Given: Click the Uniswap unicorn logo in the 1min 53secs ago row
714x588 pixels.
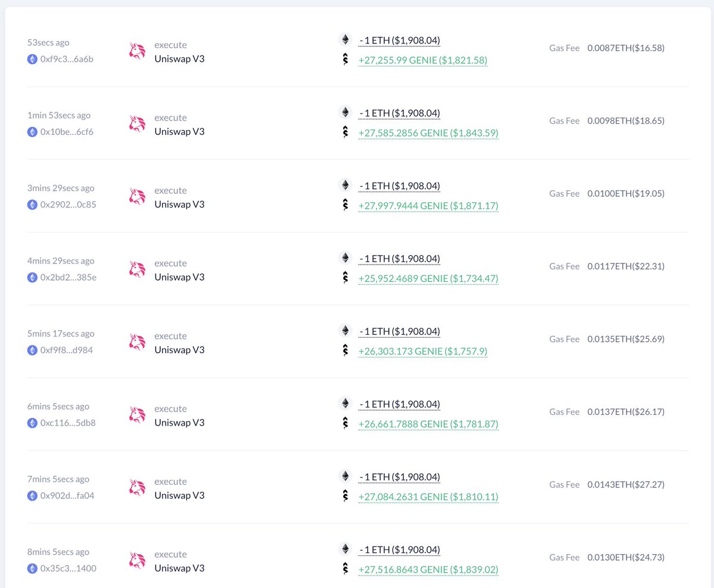Looking at the screenshot, I should pyautogui.click(x=137, y=124).
